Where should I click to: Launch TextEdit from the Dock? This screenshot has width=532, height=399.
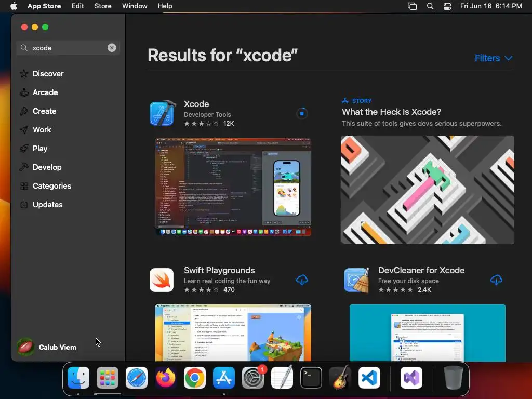pyautogui.click(x=282, y=378)
